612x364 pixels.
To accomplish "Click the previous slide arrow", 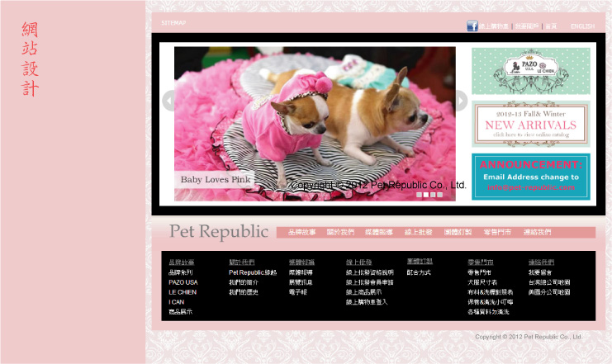I will pyautogui.click(x=168, y=101).
